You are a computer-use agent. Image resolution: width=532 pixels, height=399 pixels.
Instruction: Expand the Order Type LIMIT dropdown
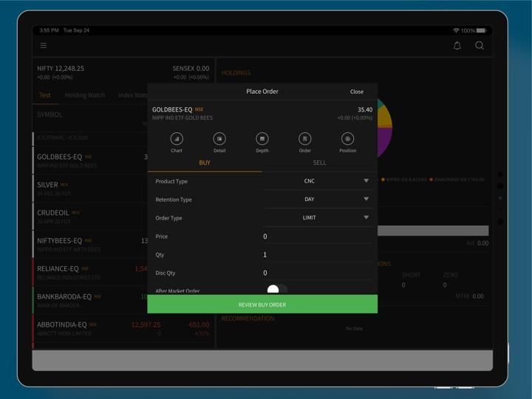[x=318, y=217]
